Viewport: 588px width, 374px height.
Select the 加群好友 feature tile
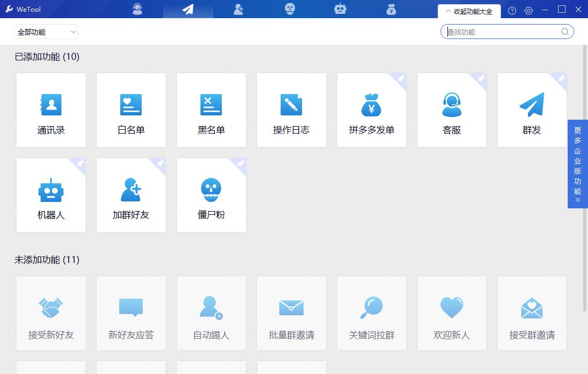click(x=131, y=195)
